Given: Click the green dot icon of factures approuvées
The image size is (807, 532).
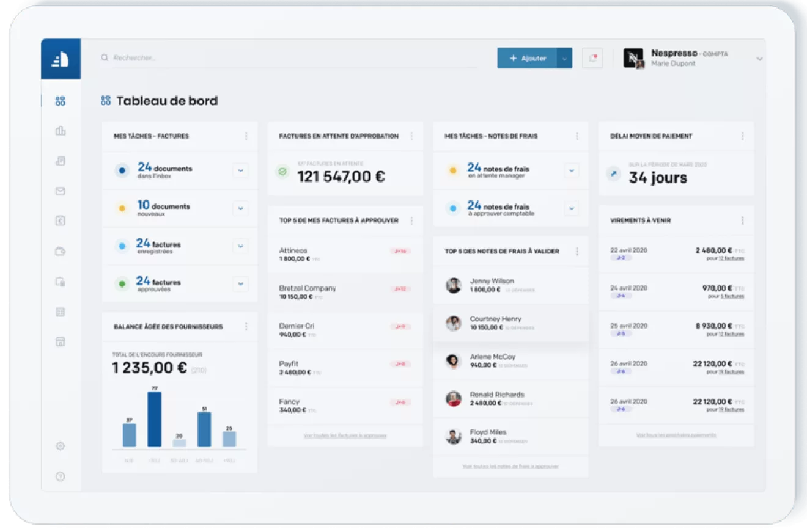Looking at the screenshot, I should 122,284.
